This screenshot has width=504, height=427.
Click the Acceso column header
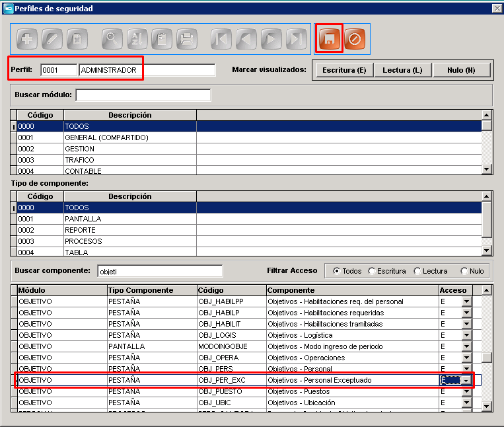tap(456, 290)
